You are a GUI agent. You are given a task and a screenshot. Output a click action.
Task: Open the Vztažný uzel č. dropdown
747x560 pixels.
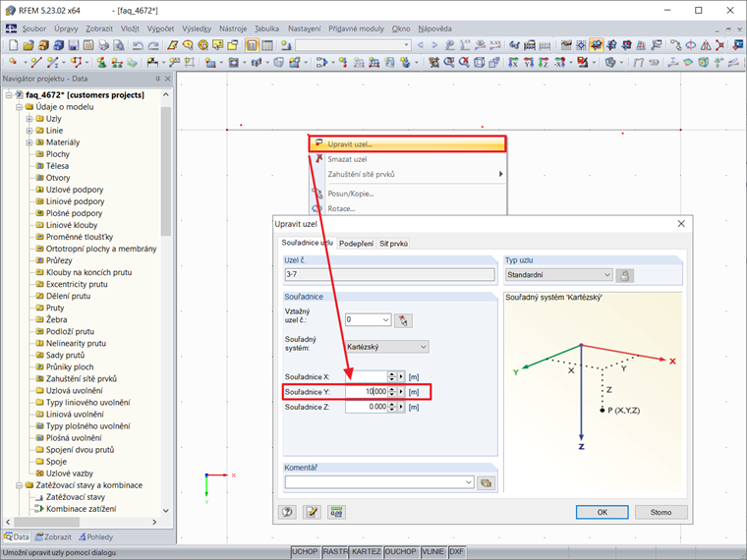click(386, 320)
